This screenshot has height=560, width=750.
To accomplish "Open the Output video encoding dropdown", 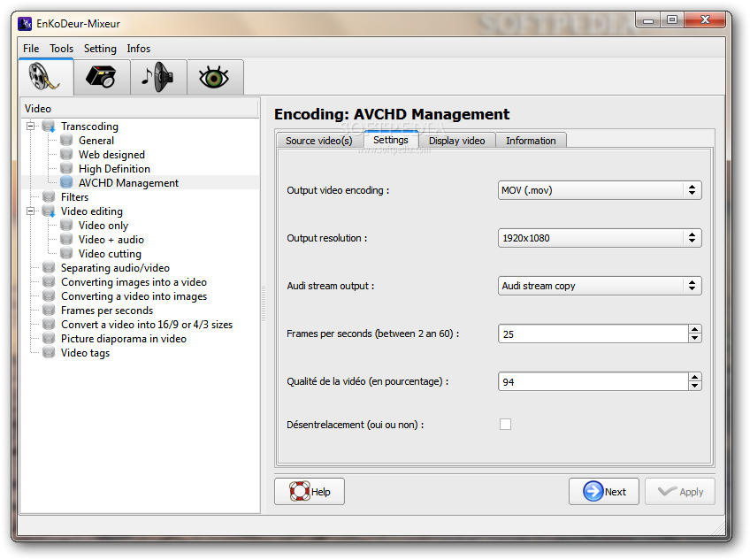I will pyautogui.click(x=600, y=190).
